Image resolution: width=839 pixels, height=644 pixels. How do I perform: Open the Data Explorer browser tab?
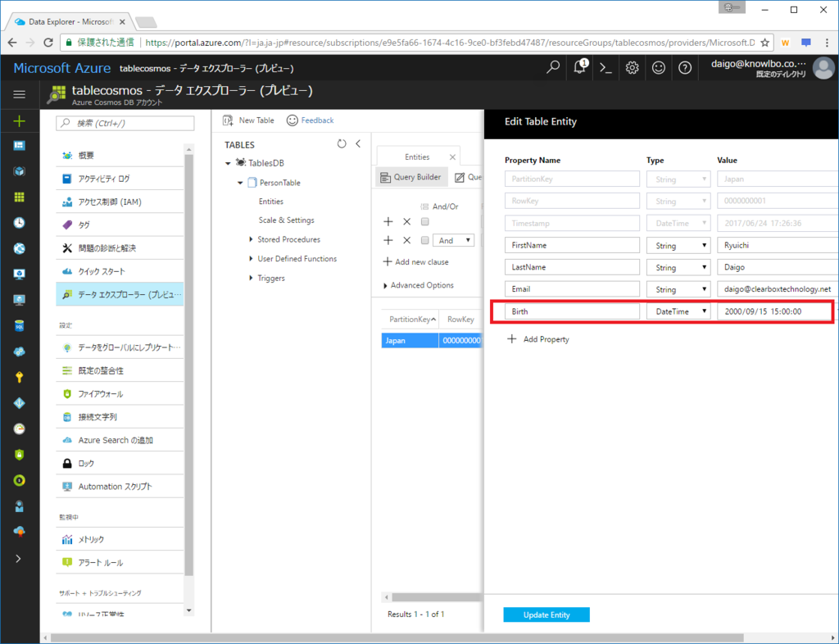(x=70, y=22)
